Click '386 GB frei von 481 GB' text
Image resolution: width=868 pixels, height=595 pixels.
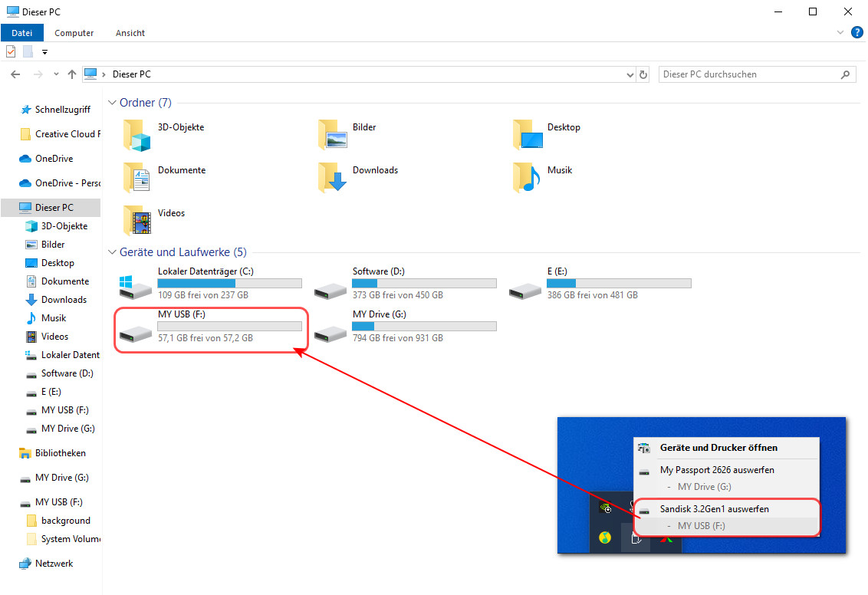point(592,295)
